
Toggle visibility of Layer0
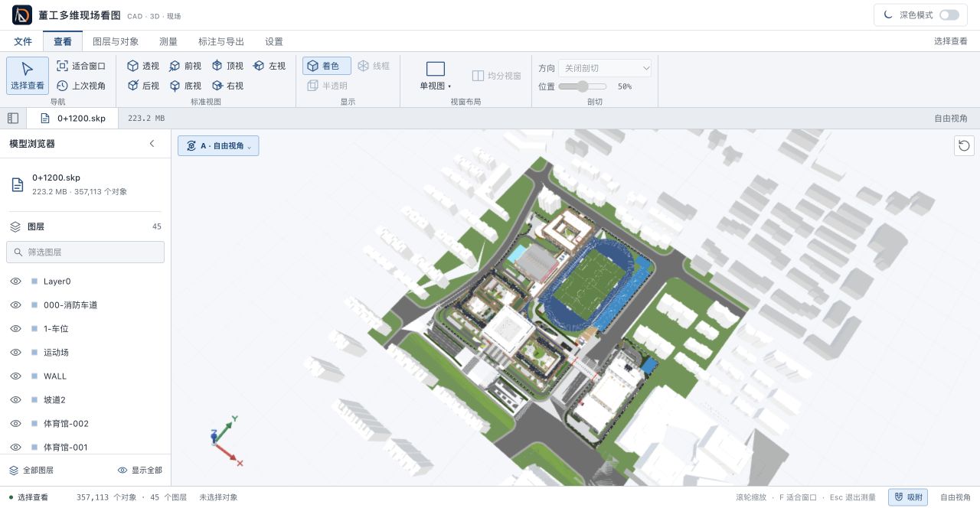click(x=15, y=282)
